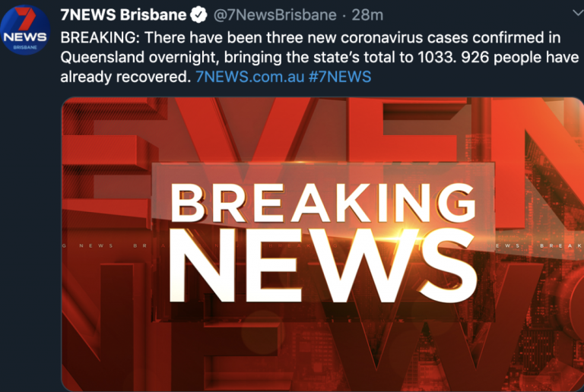
Task: Open the #7NEWS hashtag
Action: 340,77
